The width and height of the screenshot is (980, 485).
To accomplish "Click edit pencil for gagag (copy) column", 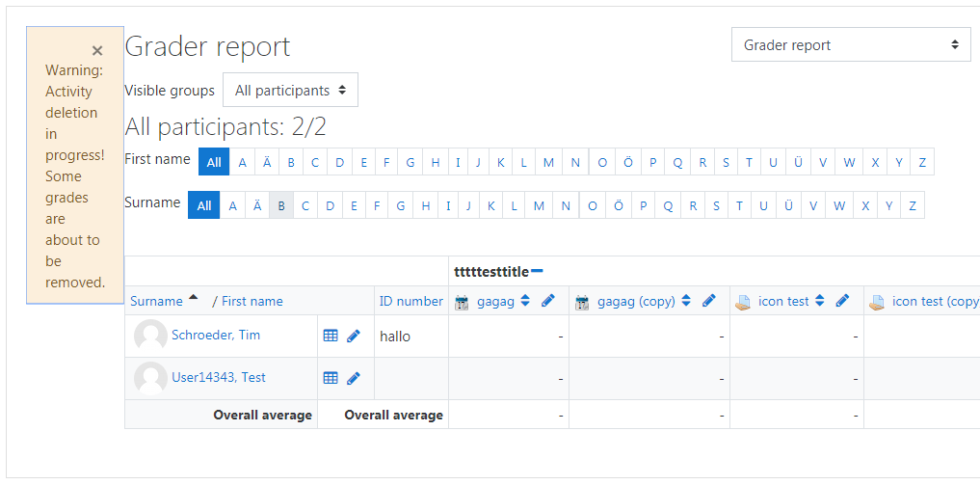I will [709, 301].
